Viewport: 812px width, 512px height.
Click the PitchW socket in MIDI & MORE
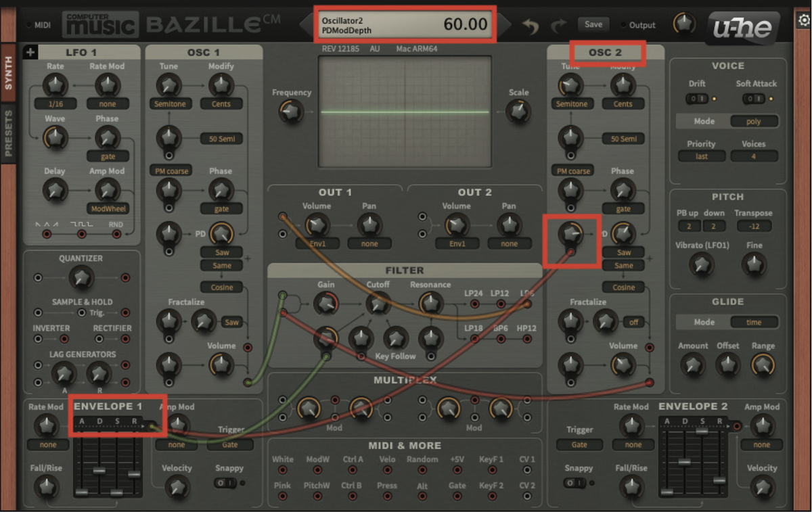pos(317,495)
